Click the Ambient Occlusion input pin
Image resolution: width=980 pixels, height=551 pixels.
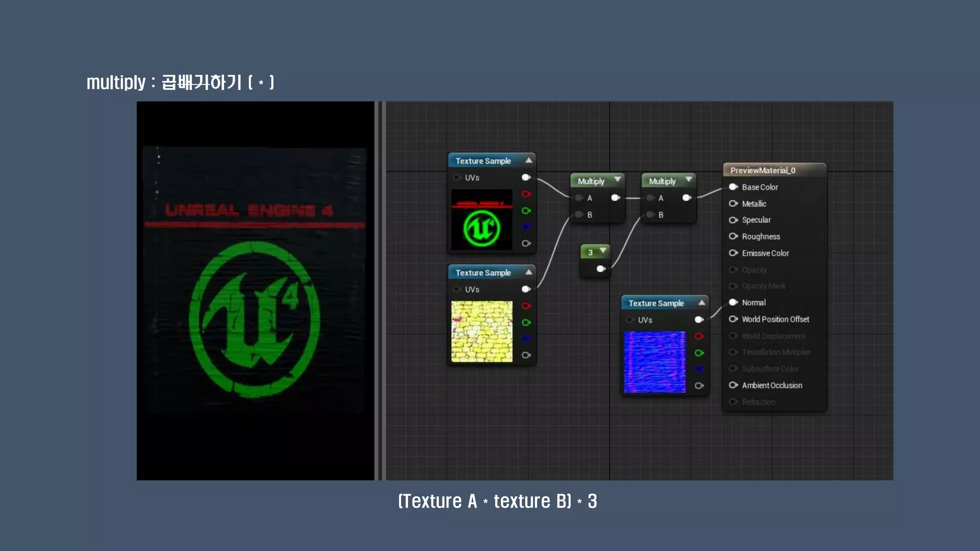733,385
